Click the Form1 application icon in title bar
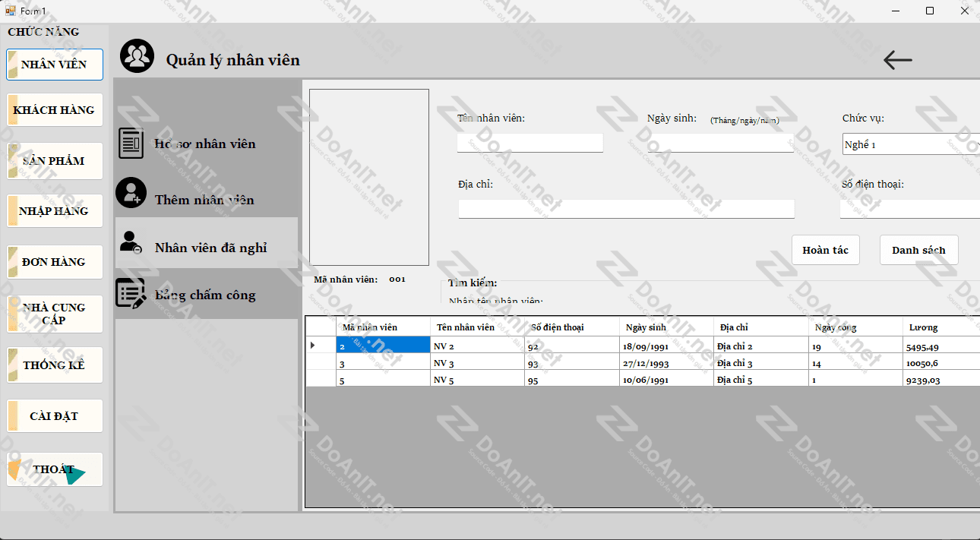This screenshot has height=540, width=980. [10, 11]
